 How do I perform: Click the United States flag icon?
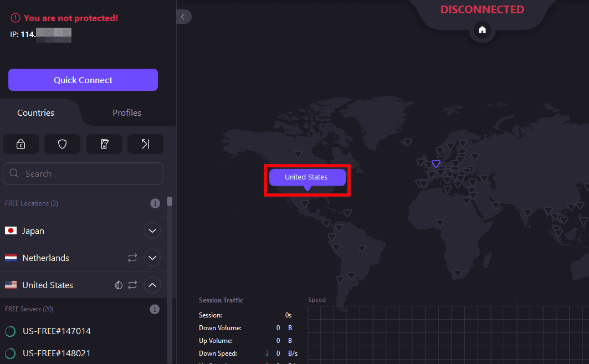11,285
